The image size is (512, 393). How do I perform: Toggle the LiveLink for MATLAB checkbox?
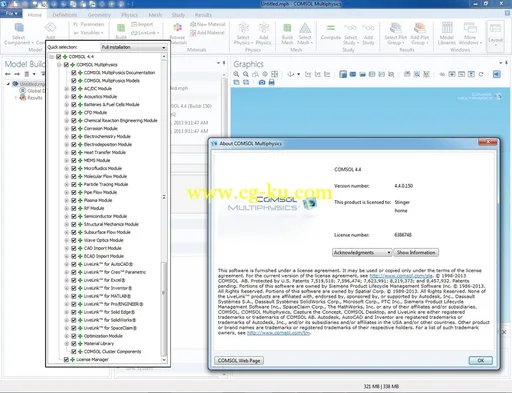[74, 296]
